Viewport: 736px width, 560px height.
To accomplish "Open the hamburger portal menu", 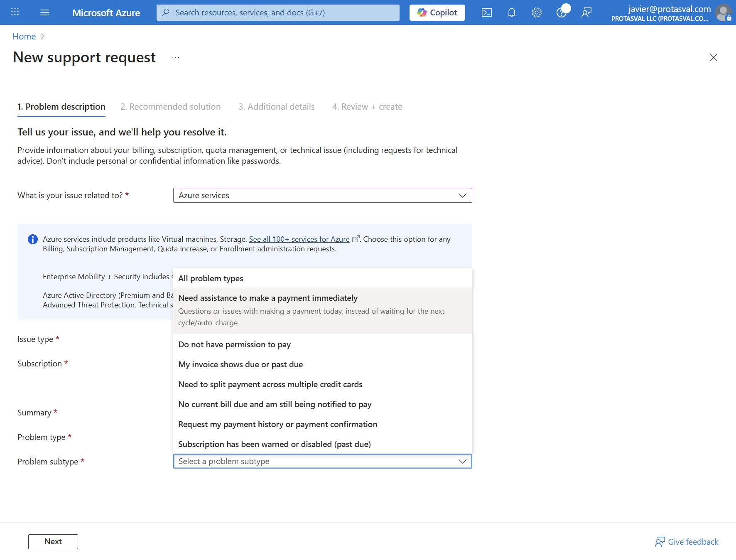I will pos(45,12).
